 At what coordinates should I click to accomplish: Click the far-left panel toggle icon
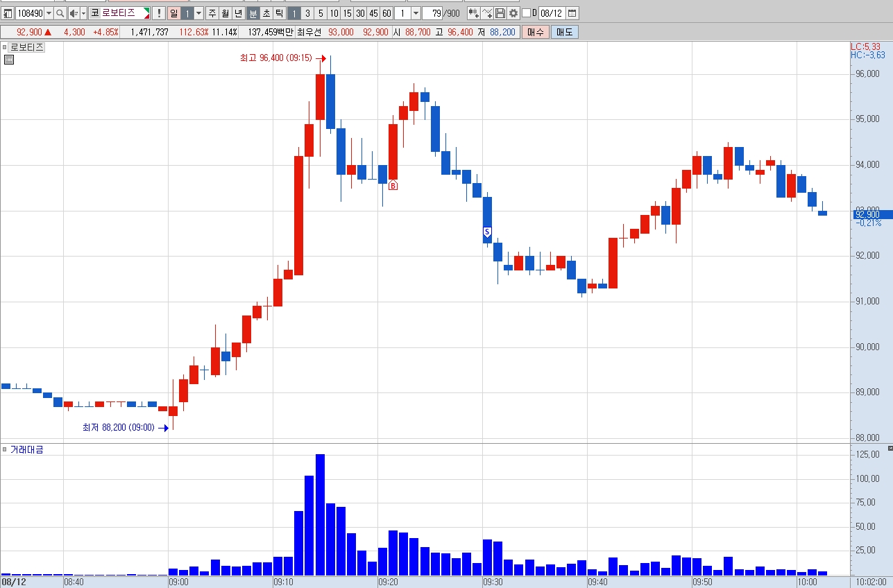8,13
